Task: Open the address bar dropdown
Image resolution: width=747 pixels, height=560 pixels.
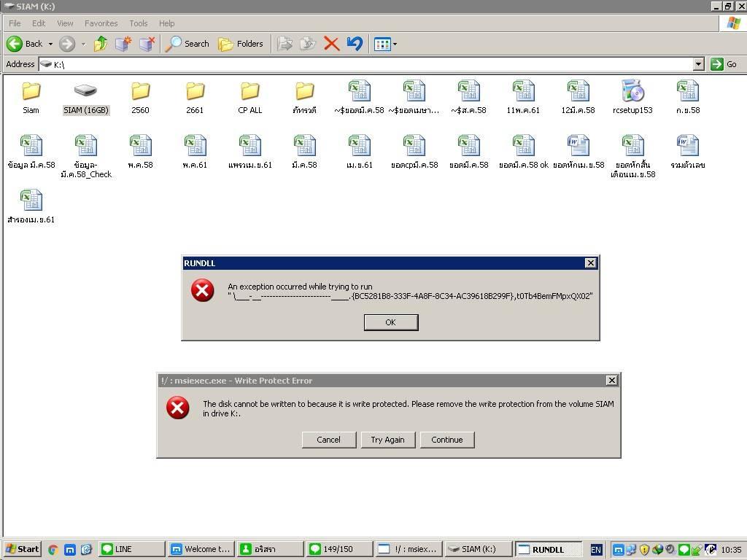Action: click(x=698, y=64)
